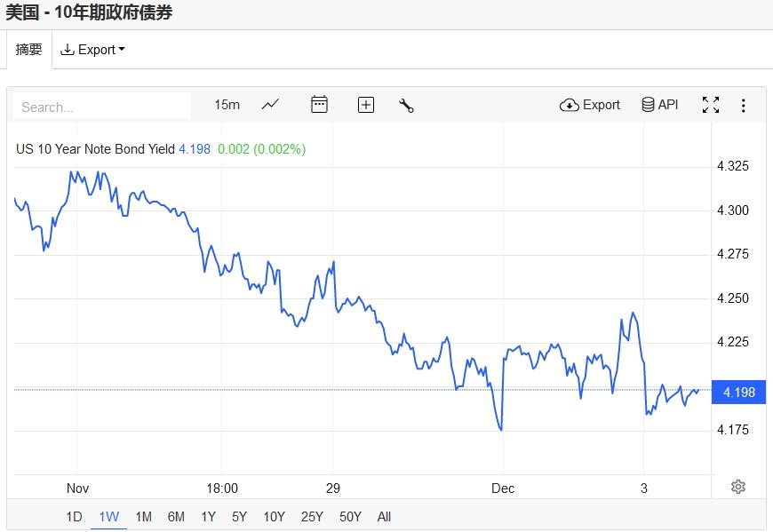Show the 10Y range history
773x532 pixels.
coord(274,517)
